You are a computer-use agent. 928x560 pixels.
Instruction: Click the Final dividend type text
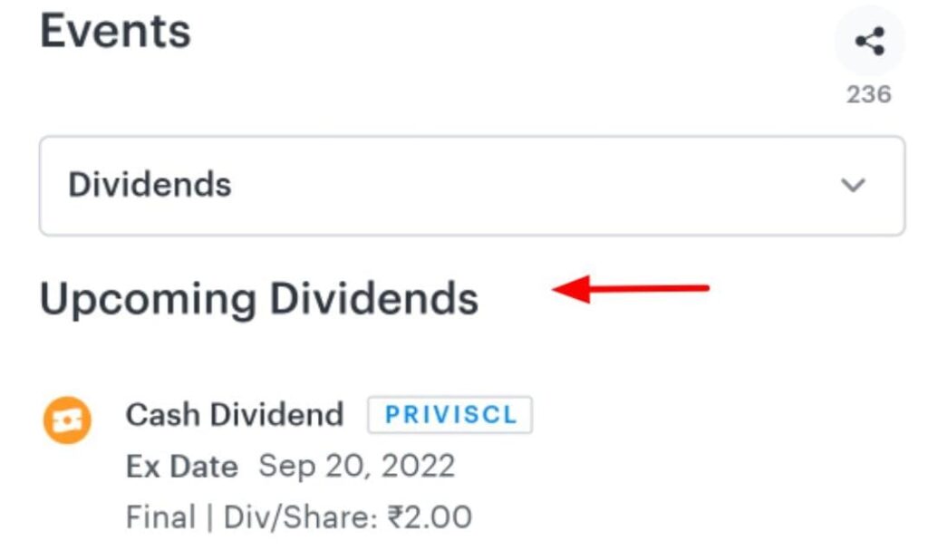click(160, 517)
